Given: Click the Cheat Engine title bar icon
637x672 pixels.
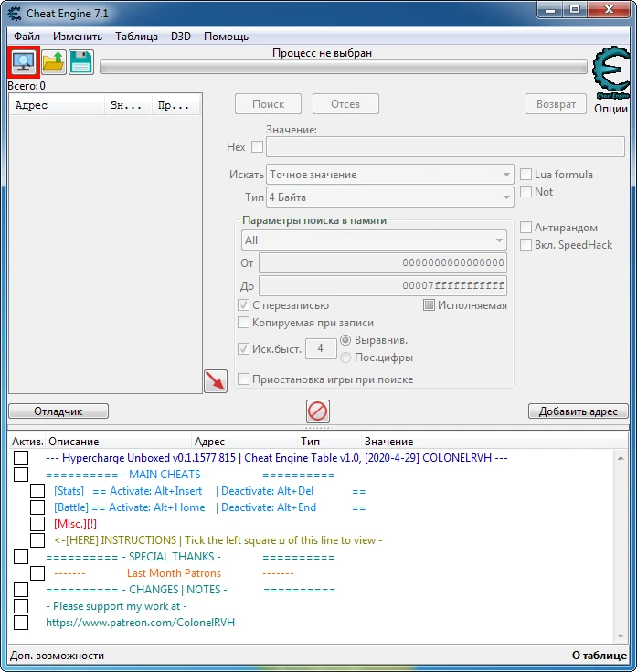Looking at the screenshot, I should [14, 14].
